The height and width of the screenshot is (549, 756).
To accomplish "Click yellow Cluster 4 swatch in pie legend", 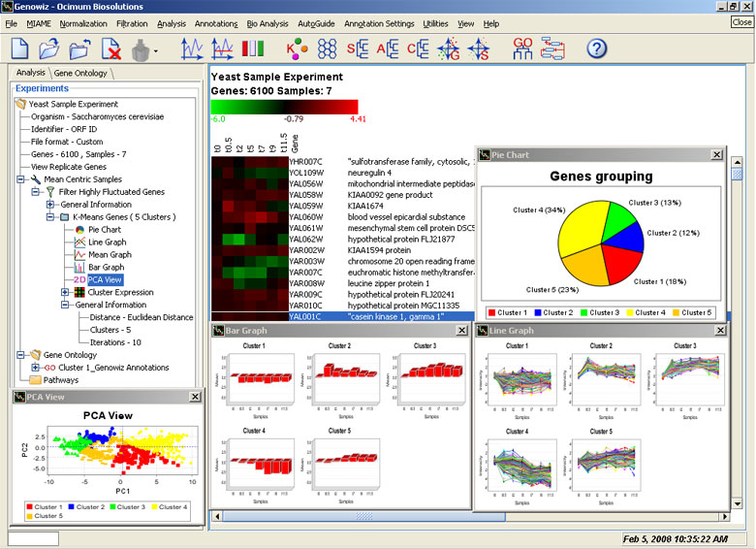I will [x=630, y=312].
